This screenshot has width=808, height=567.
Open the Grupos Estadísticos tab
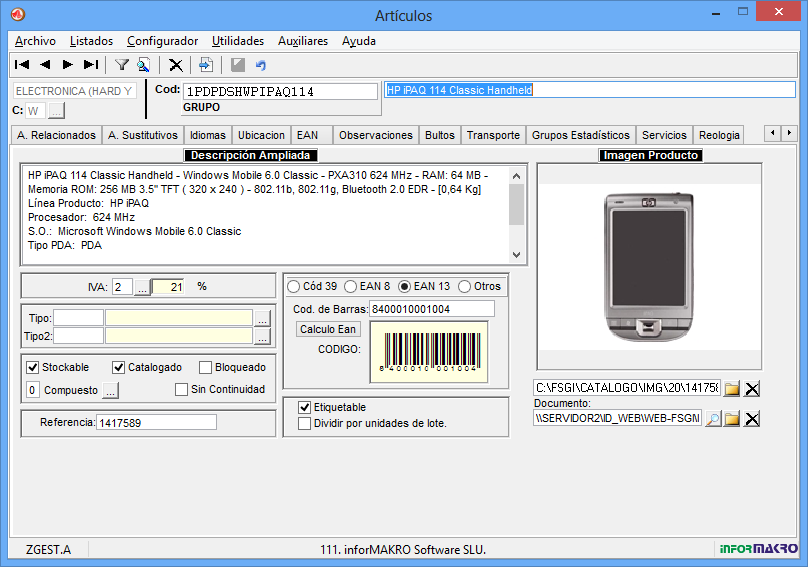581,135
